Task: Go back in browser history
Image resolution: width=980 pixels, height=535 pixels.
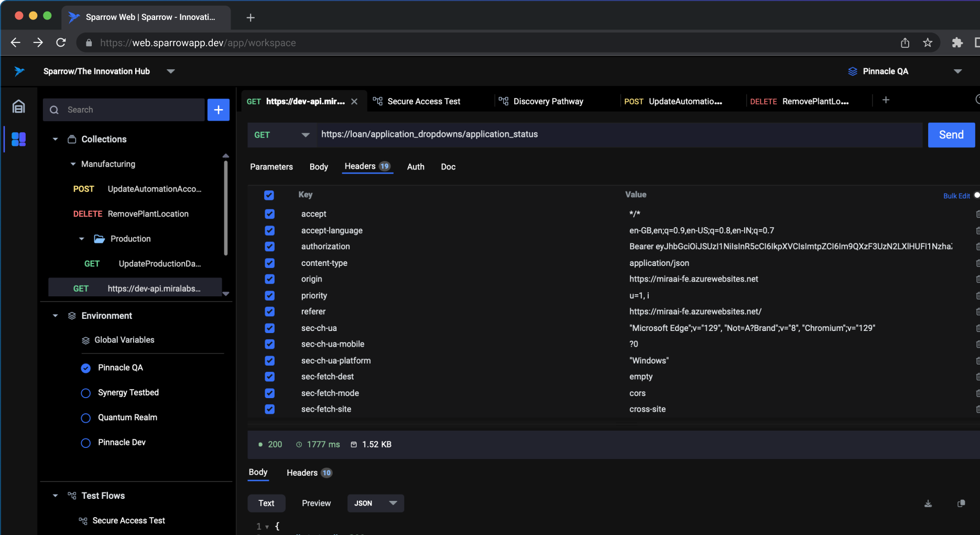Action: point(16,42)
